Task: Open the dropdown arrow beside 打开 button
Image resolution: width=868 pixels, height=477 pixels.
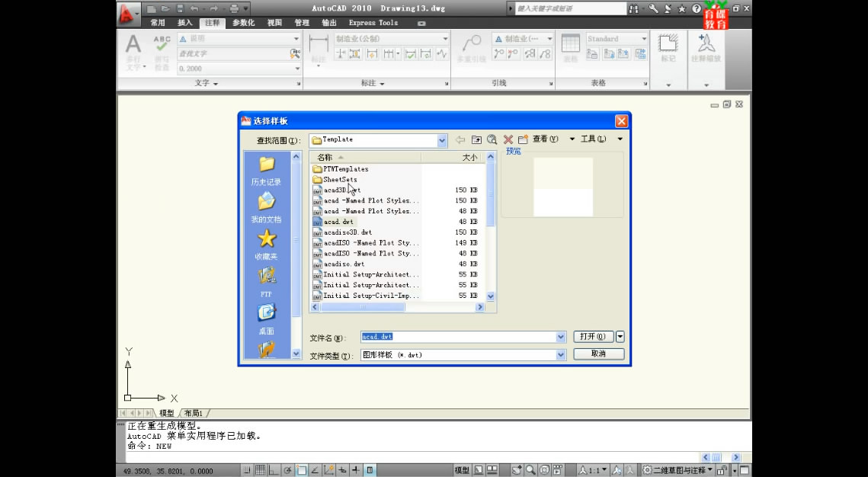Action: pyautogui.click(x=620, y=337)
